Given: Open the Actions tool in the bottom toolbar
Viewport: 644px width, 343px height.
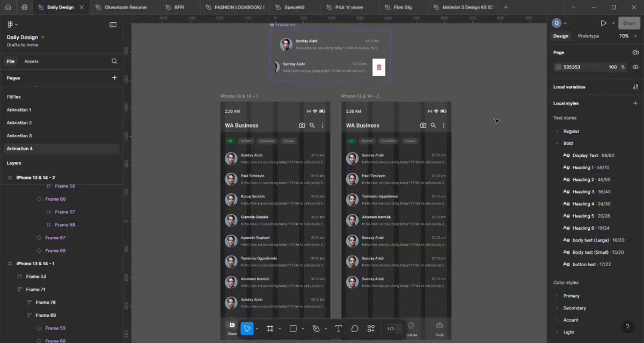Looking at the screenshot, I should [371, 329].
